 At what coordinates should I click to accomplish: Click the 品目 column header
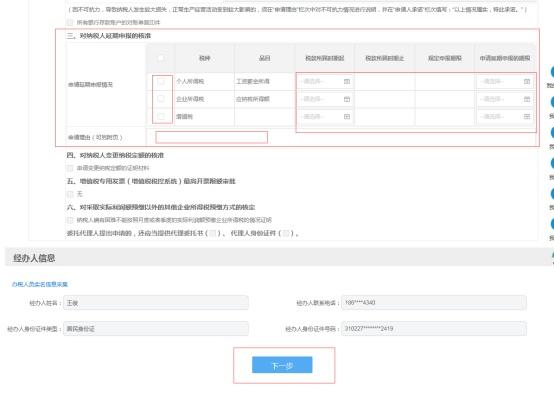[x=265, y=58]
